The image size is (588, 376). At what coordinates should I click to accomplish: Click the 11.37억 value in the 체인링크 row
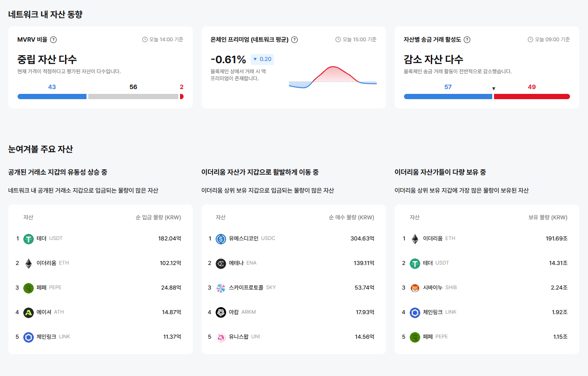click(x=172, y=337)
